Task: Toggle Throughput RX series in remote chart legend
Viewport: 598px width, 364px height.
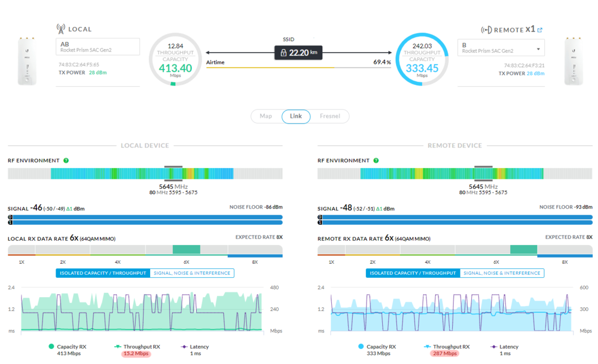Action: (x=428, y=347)
